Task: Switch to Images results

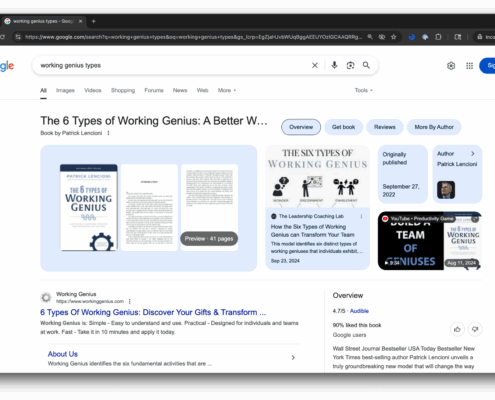Action: point(65,90)
